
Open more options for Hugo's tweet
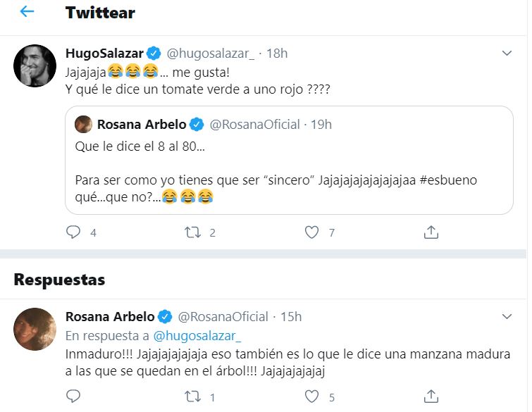coord(507,54)
